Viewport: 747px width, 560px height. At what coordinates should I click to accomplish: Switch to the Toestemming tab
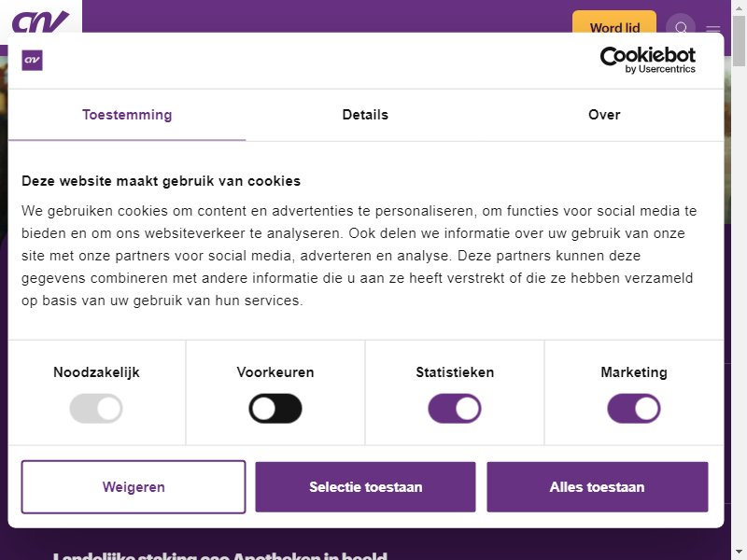point(127,115)
